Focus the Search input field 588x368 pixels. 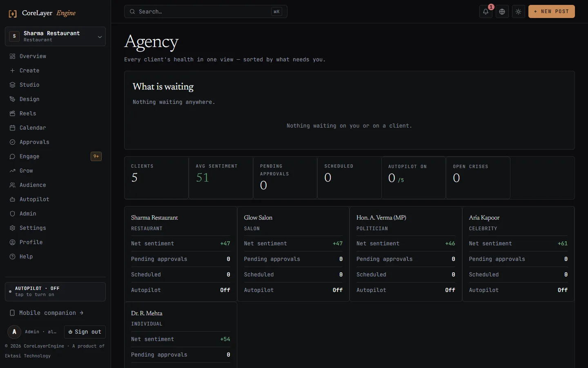tap(205, 11)
